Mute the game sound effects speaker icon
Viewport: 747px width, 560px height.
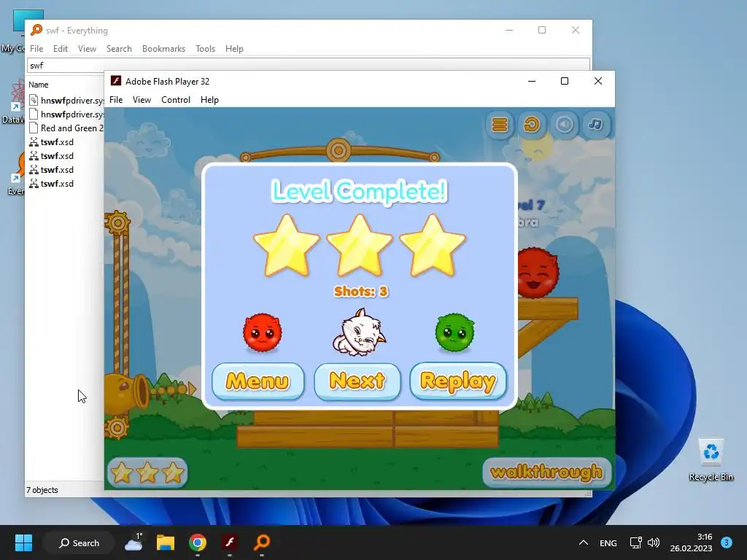click(564, 125)
